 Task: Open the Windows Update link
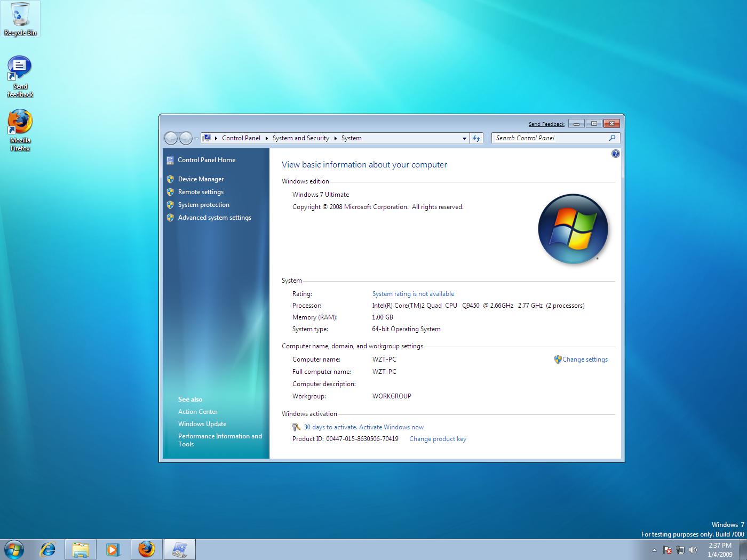(202, 424)
